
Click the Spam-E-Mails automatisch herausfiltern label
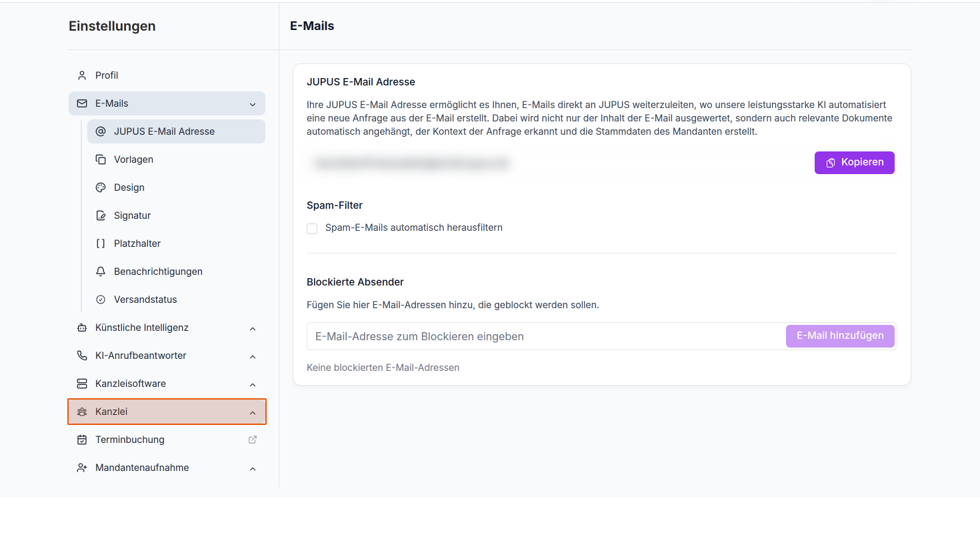pyautogui.click(x=414, y=227)
